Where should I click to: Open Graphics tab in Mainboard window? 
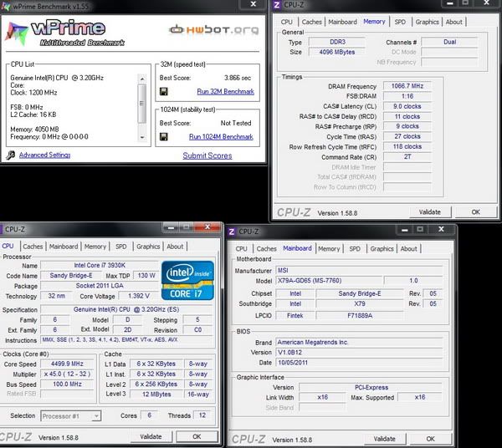[382, 249]
